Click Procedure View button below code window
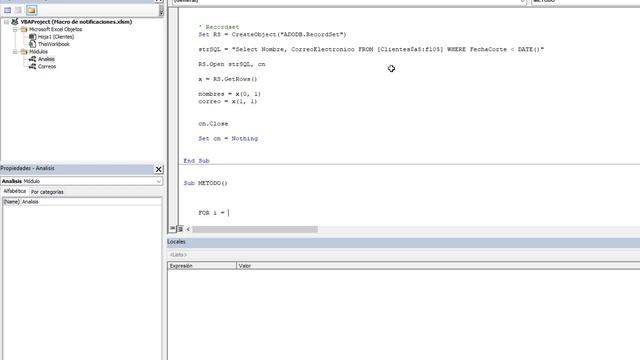Screen dimensions: 640x360 point(173,229)
